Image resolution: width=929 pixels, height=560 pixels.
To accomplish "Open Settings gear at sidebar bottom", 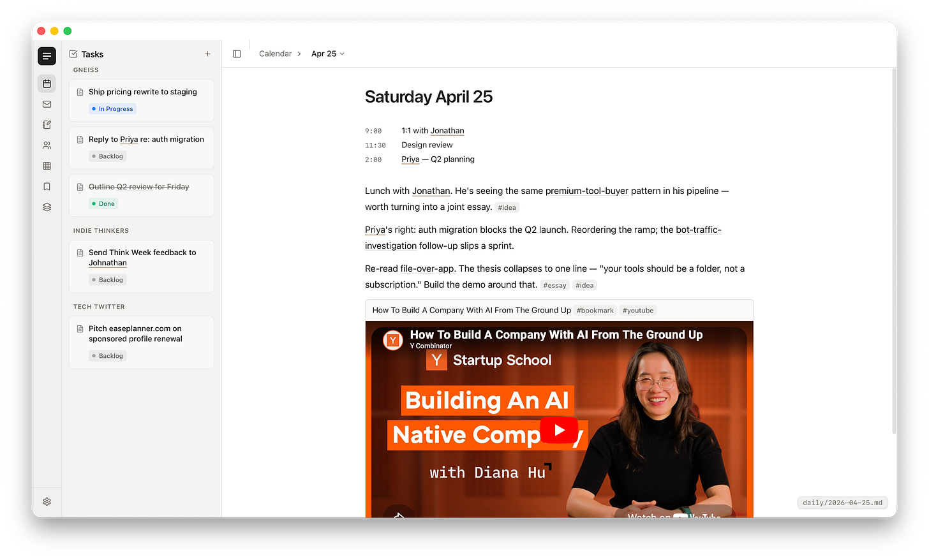I will click(47, 502).
